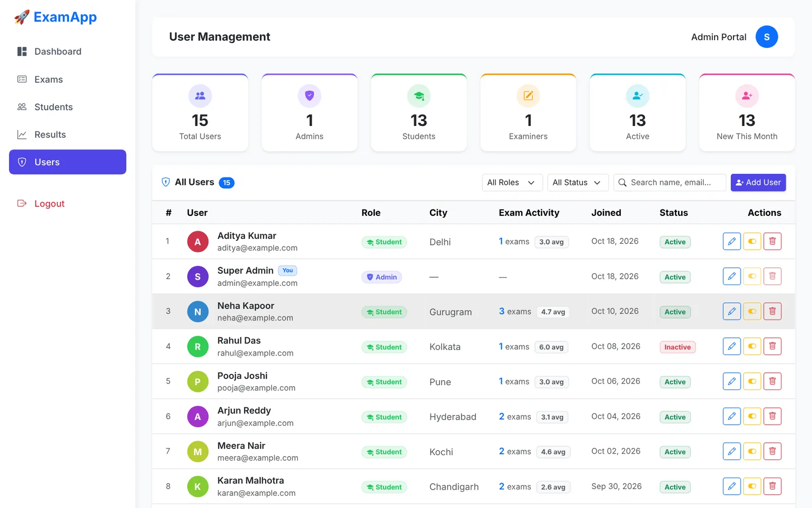
Task: Open the All Roles filter dropdown
Action: pyautogui.click(x=512, y=182)
